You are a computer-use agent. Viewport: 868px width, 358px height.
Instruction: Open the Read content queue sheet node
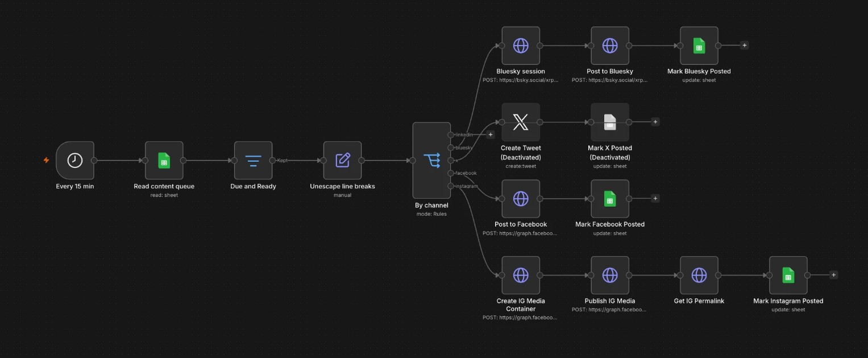pos(164,161)
